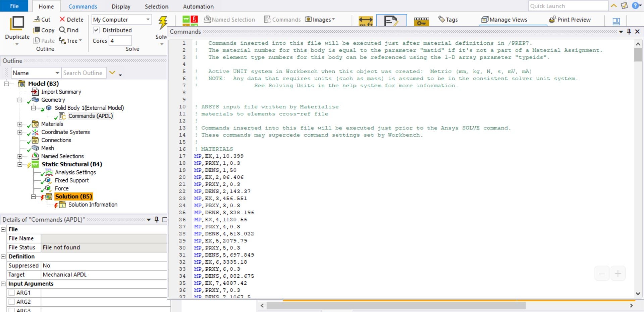Open the My Computer solve dropdown

[x=148, y=19]
